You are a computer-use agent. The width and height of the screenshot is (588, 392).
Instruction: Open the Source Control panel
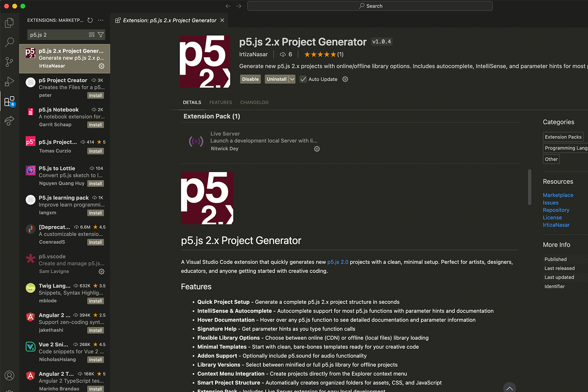pyautogui.click(x=9, y=62)
